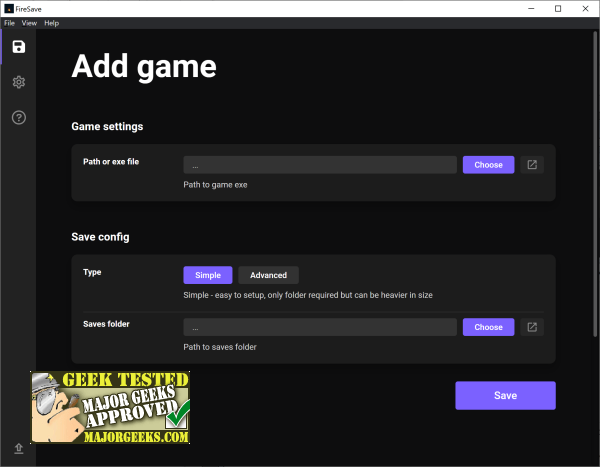Open saves folder external link icon
Image resolution: width=600 pixels, height=467 pixels.
tap(532, 327)
